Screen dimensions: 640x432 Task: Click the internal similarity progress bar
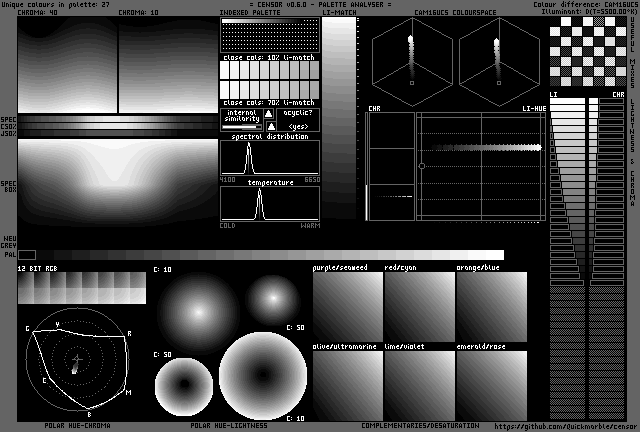(x=242, y=127)
